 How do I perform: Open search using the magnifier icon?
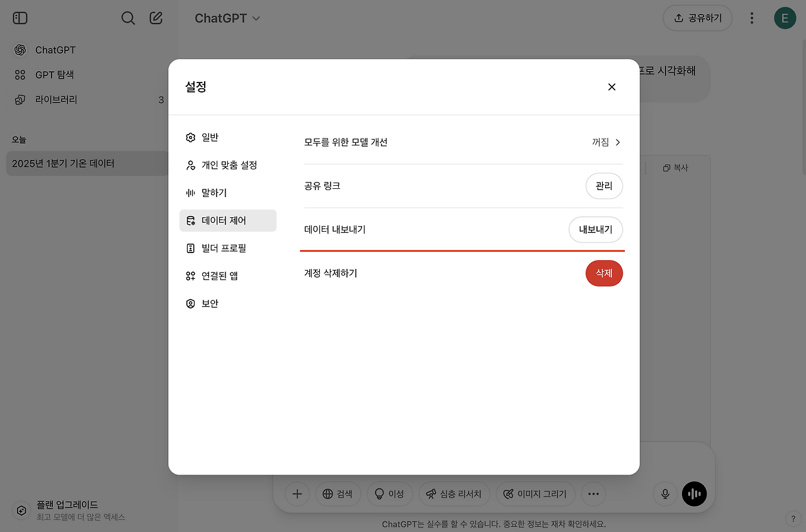pyautogui.click(x=128, y=18)
